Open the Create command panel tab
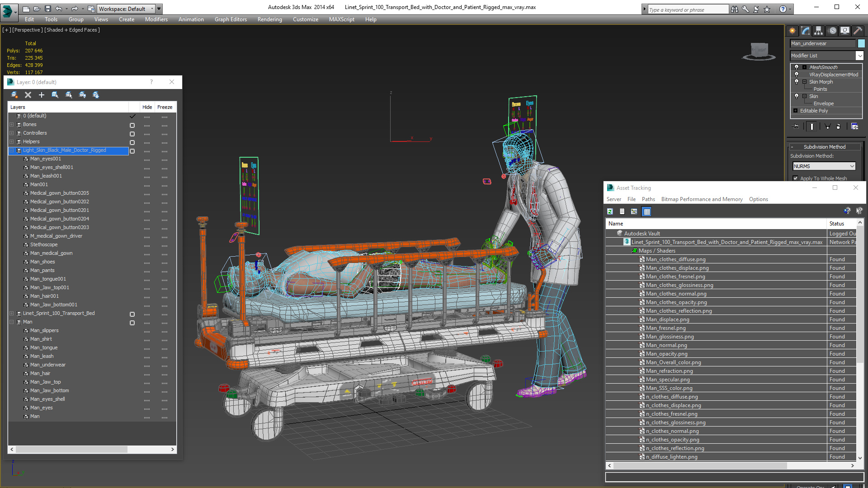The image size is (868, 488). click(793, 31)
